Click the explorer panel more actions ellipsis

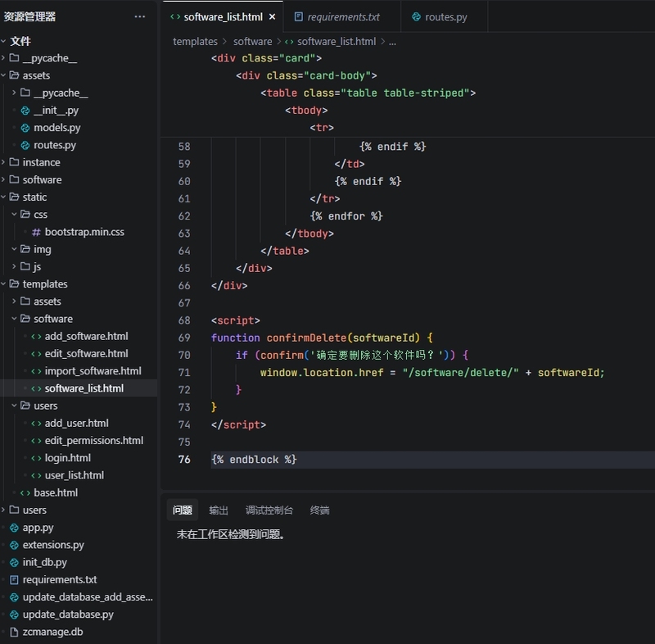140,16
